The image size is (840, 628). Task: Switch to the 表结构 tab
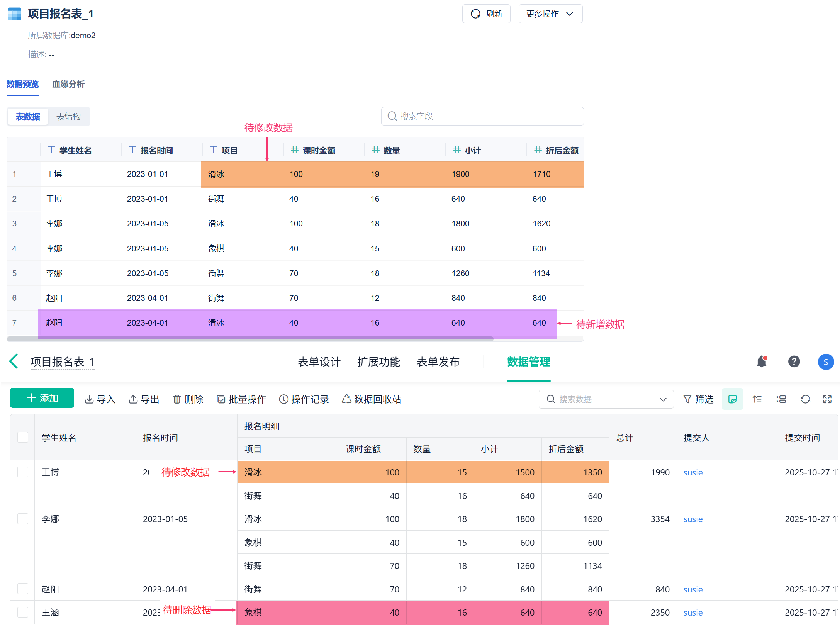tap(68, 117)
